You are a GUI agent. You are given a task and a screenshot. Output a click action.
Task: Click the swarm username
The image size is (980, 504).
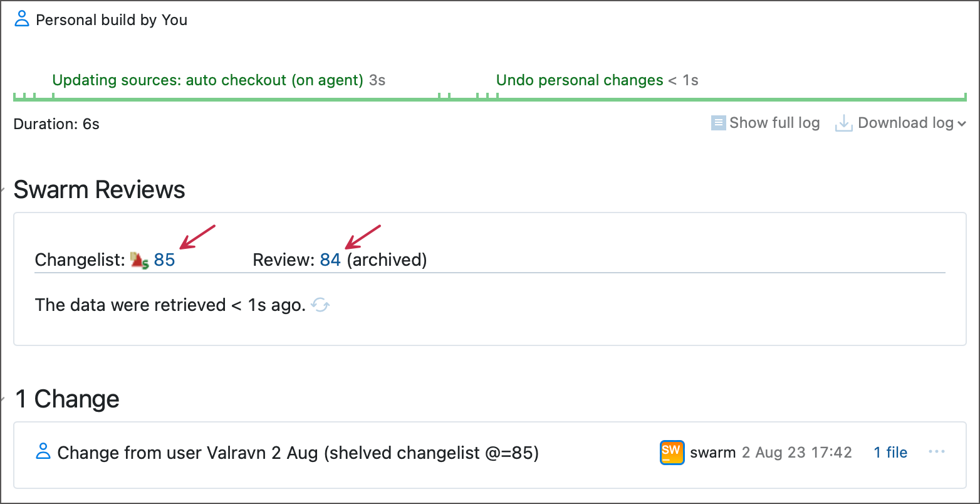[x=712, y=453]
